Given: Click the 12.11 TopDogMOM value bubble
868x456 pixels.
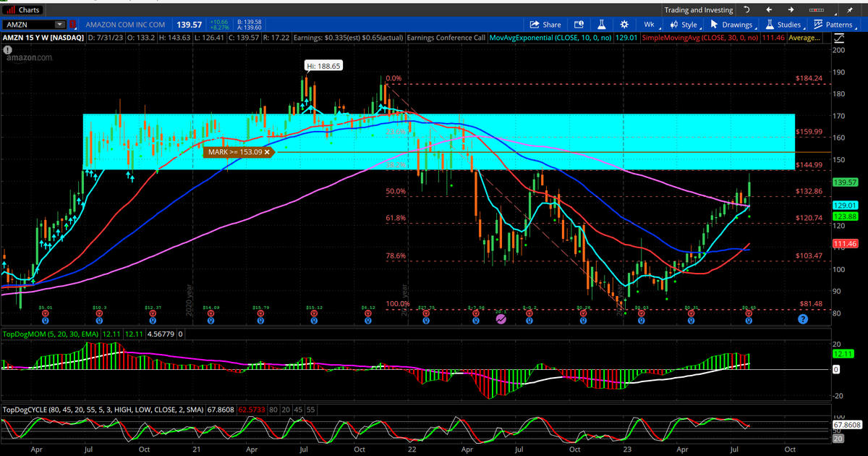Looking at the screenshot, I should click(x=845, y=354).
